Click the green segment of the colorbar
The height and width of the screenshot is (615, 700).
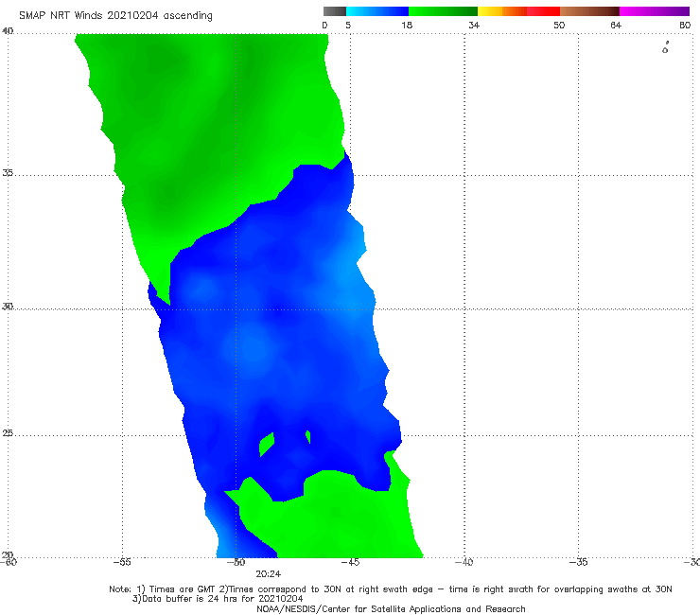click(x=443, y=11)
